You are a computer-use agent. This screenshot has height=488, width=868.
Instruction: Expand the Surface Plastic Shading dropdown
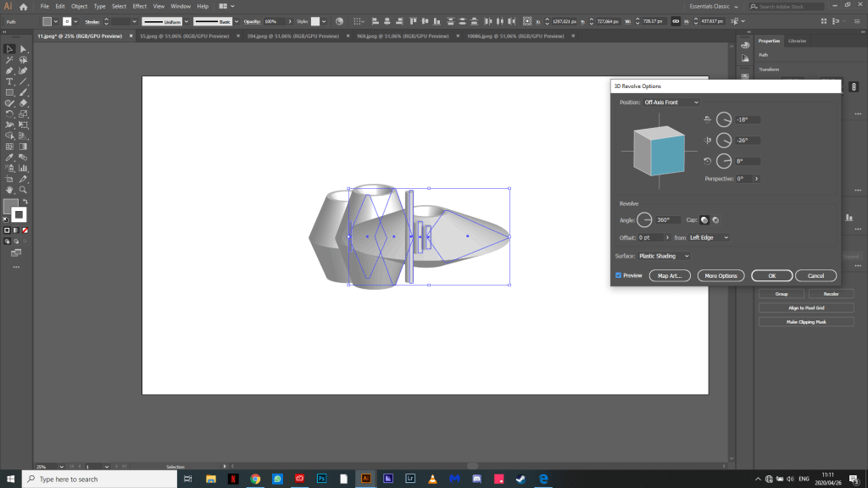coord(664,256)
